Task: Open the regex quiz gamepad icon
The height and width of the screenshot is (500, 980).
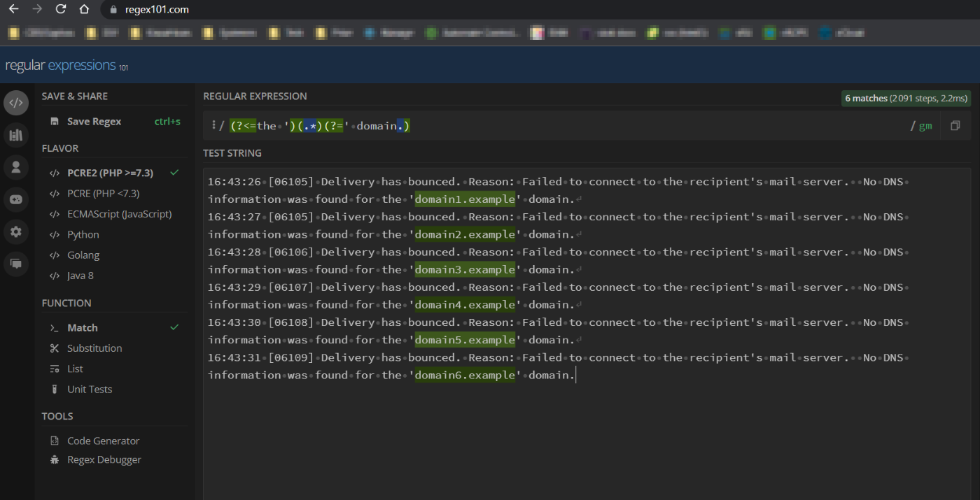Action: click(x=16, y=199)
